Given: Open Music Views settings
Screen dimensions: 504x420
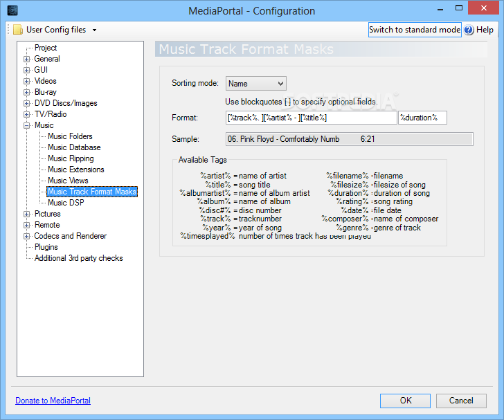Looking at the screenshot, I should 68,181.
